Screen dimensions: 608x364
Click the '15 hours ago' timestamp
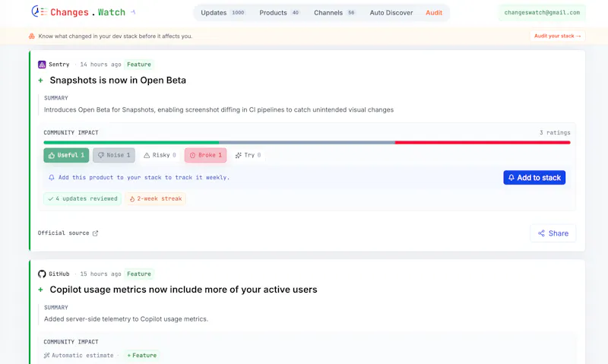coord(100,274)
